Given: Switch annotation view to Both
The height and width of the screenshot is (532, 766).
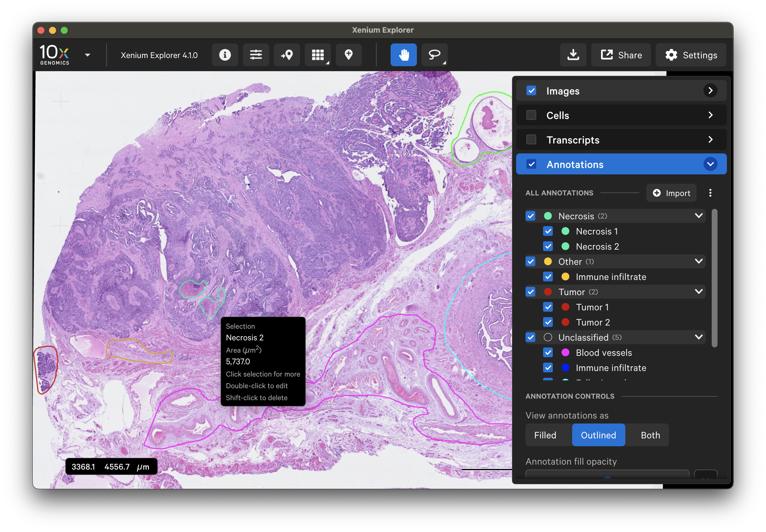Looking at the screenshot, I should (x=650, y=435).
